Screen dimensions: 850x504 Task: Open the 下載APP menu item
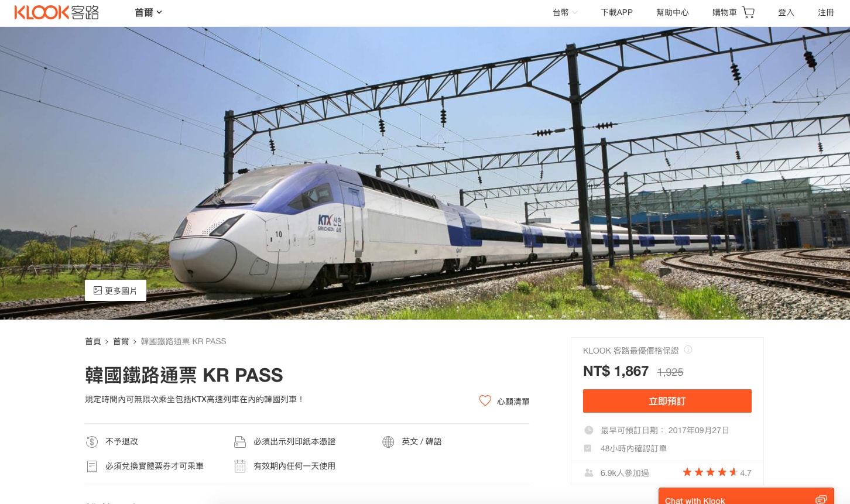pyautogui.click(x=616, y=12)
